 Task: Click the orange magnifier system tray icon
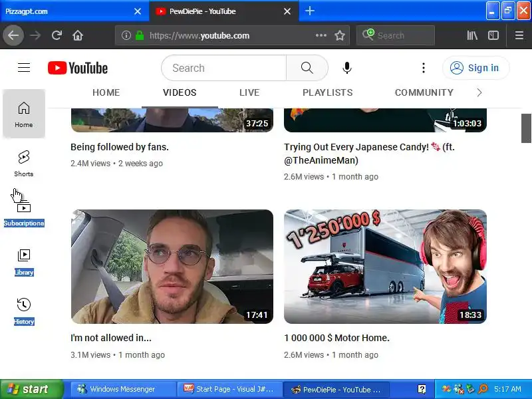(x=483, y=389)
